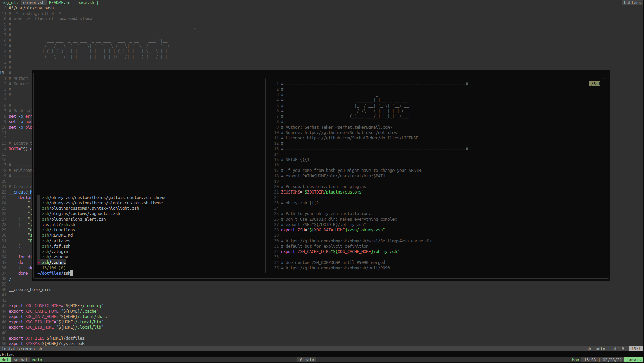Select zsh/.zlogin in fzf results
This screenshot has height=363, width=644.
pos(55,251)
